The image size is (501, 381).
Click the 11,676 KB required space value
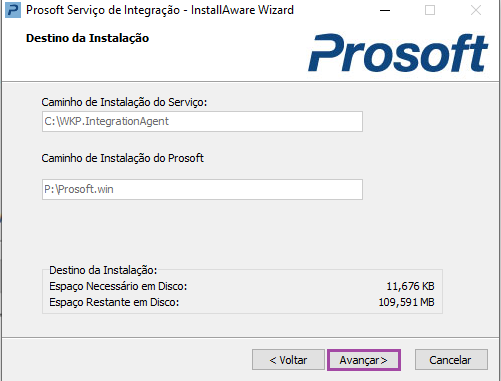coord(410,286)
